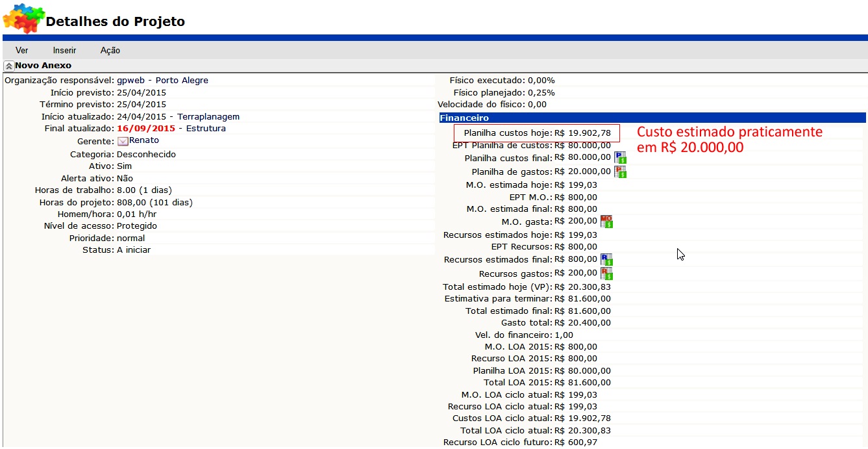Click the Planilha custos hoje value
868x449 pixels.
pyautogui.click(x=582, y=133)
